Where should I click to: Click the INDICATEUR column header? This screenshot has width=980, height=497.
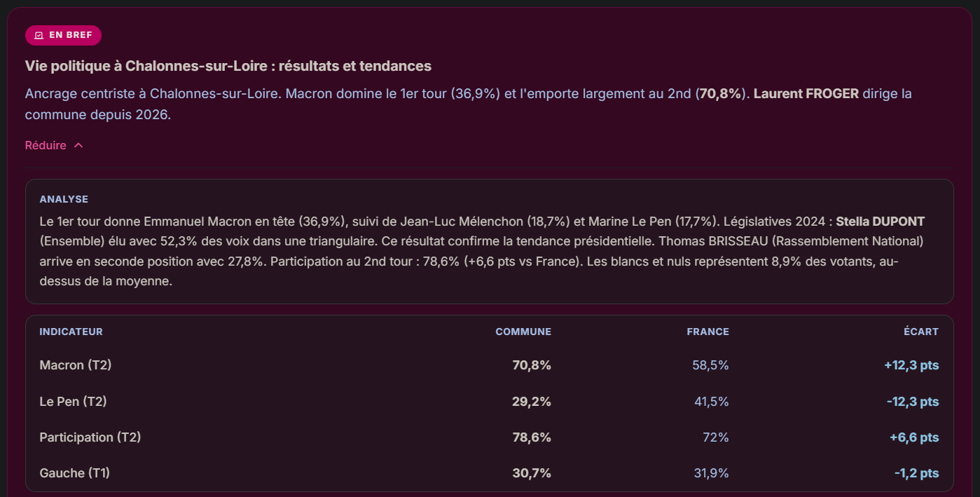point(71,332)
